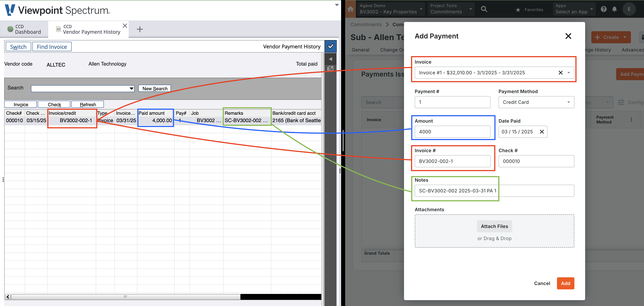Open the Search combo box dropdown
Image resolution: width=644 pixels, height=306 pixels.
131,89
